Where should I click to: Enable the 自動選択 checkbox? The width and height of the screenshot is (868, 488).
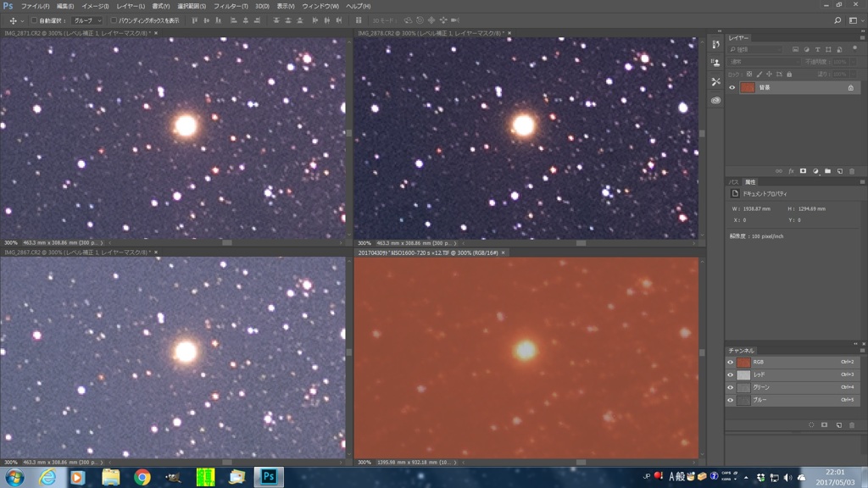34,20
